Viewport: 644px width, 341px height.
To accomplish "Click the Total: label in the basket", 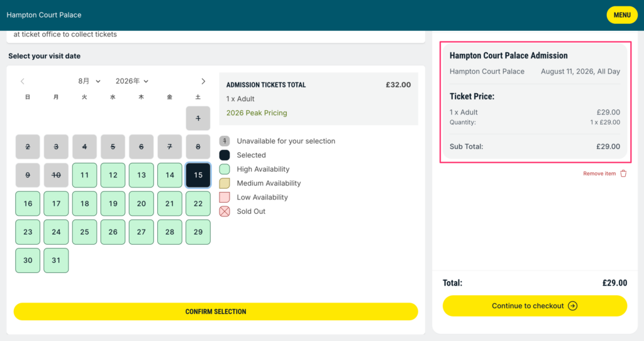I will click(x=452, y=282).
